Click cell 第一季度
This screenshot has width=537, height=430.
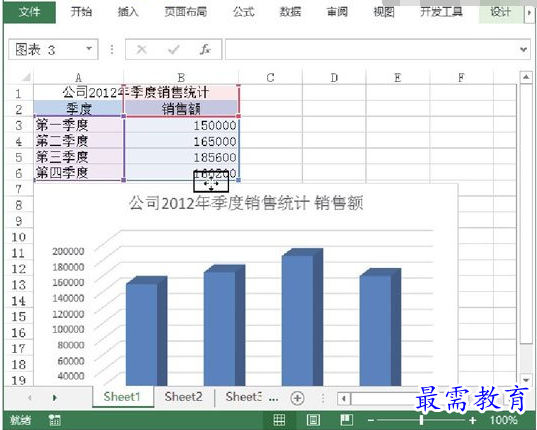coord(78,125)
